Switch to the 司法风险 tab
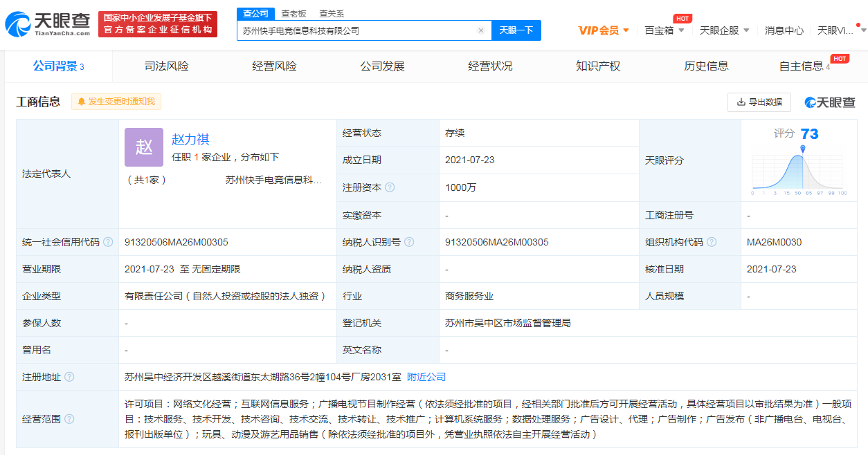Screen dimensions: 868x455 coord(165,66)
